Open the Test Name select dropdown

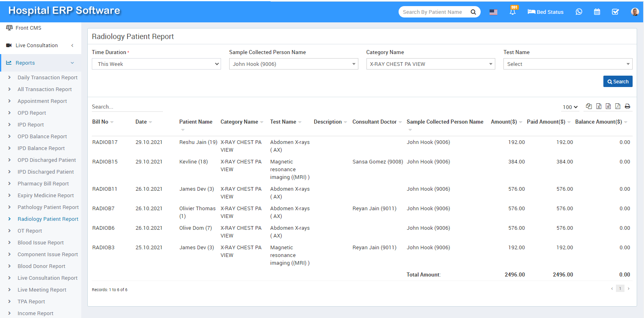(x=568, y=64)
